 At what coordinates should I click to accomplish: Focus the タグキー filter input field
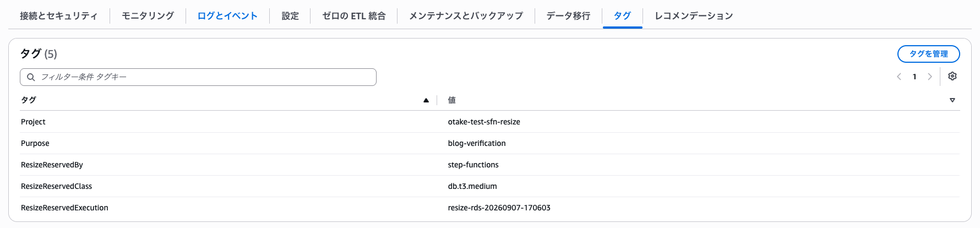(198, 77)
